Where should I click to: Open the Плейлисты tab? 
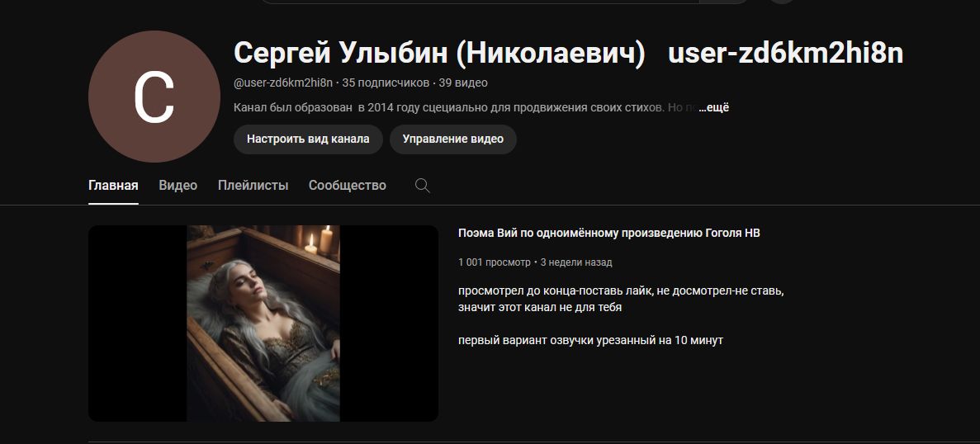253,186
